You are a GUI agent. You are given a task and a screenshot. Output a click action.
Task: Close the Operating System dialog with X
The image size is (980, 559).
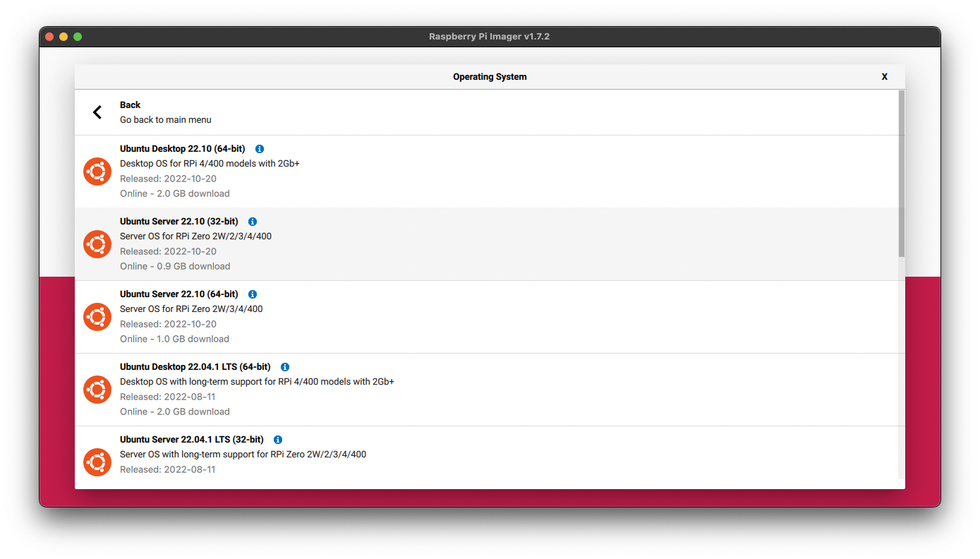tap(885, 77)
